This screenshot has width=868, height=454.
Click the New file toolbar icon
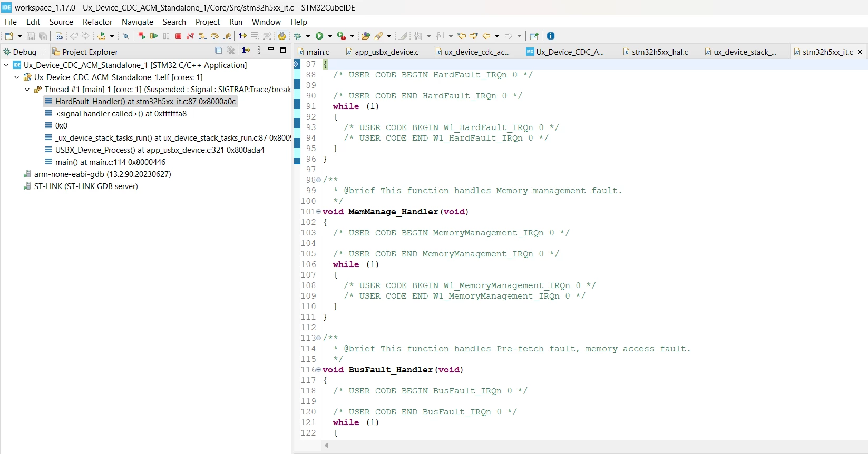tap(9, 36)
